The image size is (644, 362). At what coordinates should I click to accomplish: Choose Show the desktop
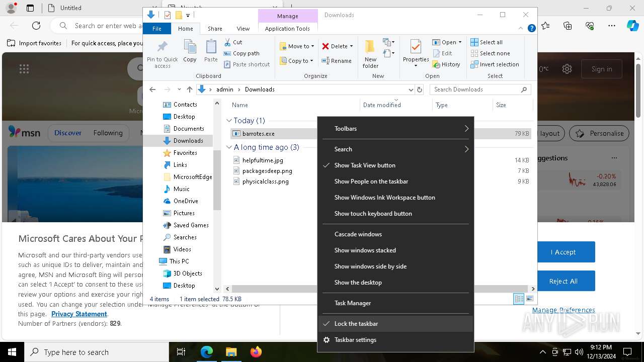[x=396, y=283]
